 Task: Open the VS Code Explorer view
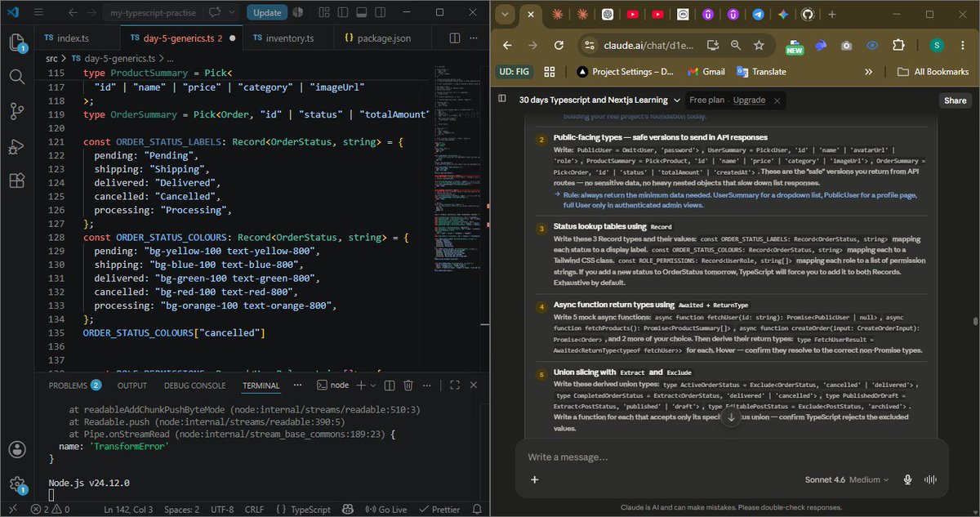pyautogui.click(x=17, y=43)
